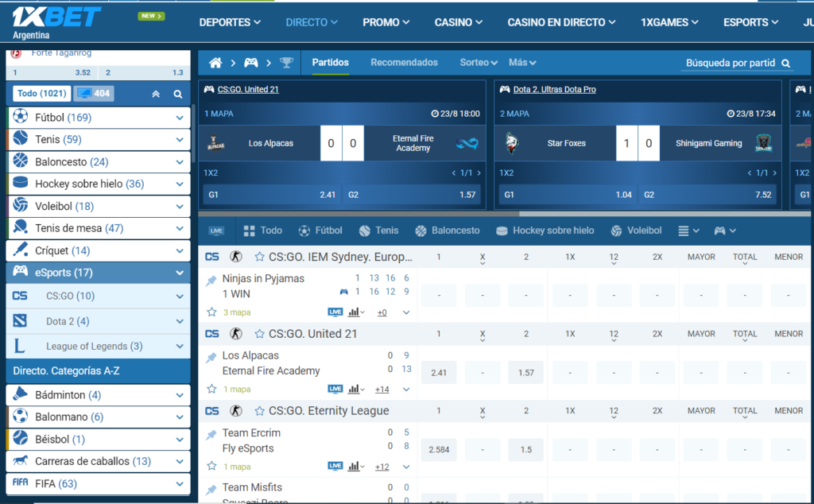814x504 pixels.
Task: Pin the Ninjas in Pyjamas match
Action: 211,281
